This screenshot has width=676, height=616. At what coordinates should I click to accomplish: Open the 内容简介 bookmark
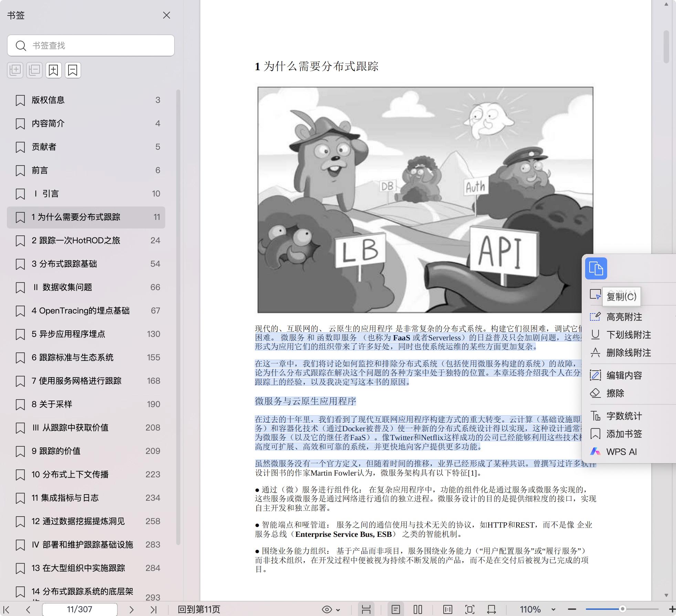pos(86,124)
